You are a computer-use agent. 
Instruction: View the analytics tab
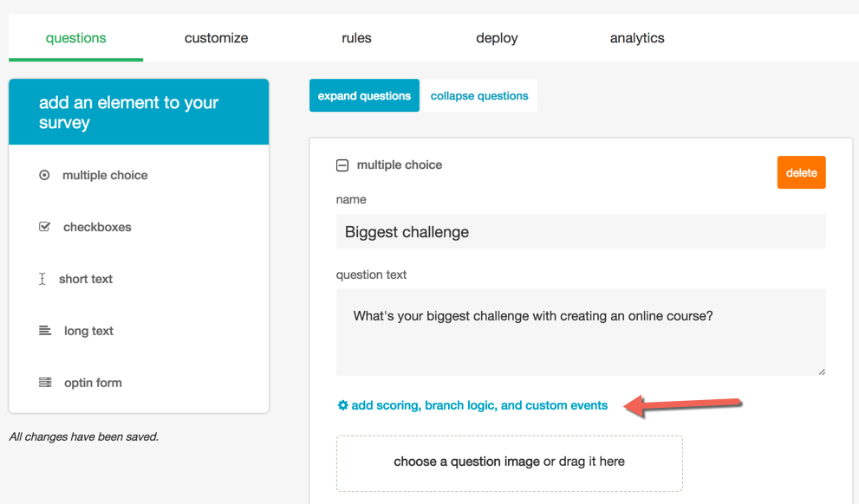click(637, 38)
